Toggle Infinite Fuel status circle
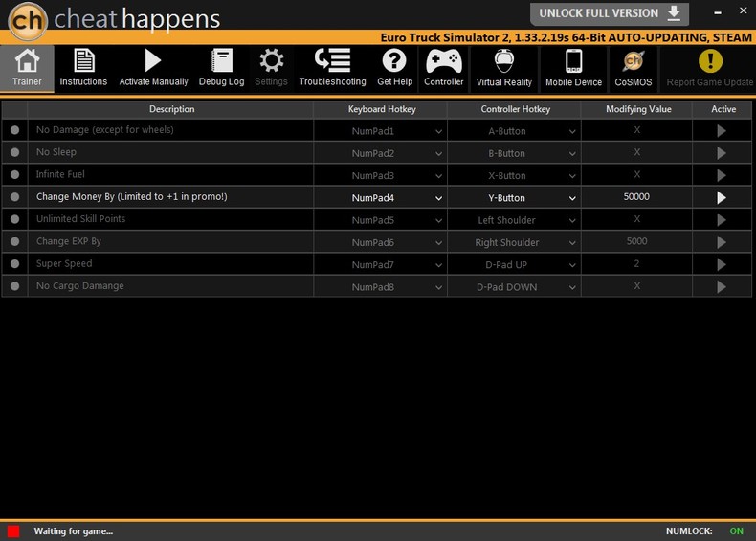Screen dimensions: 756x541 coord(15,174)
